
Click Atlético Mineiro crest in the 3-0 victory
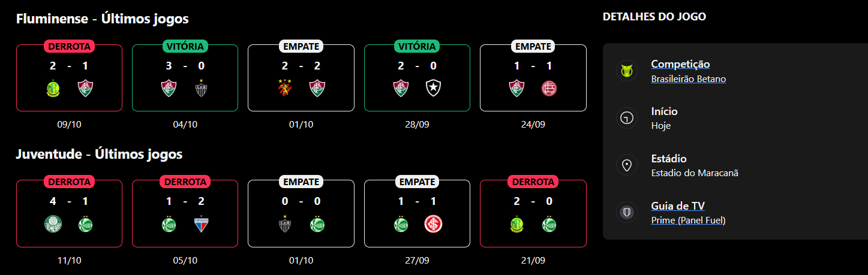200,89
